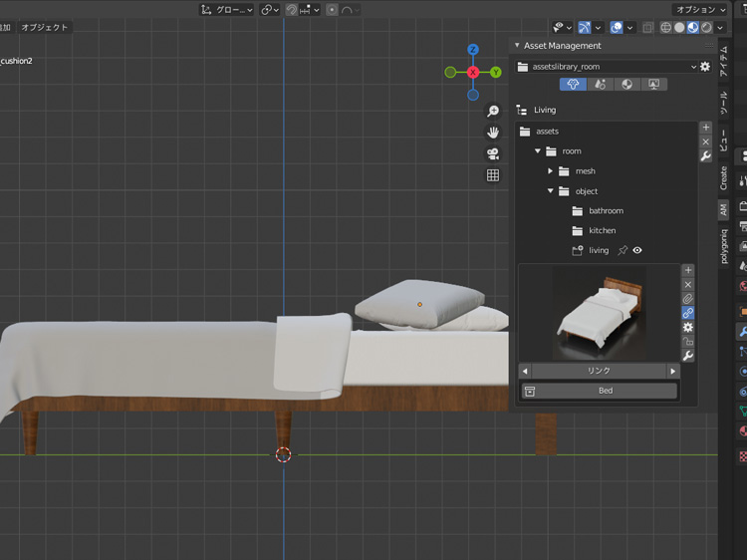Click the zoom magnifier viewport icon
The width and height of the screenshot is (747, 560).
(x=493, y=111)
